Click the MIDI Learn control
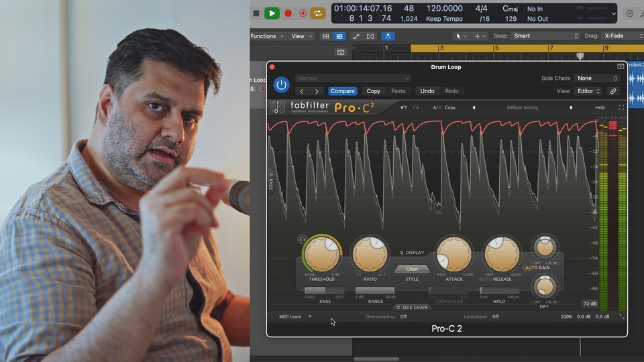The image size is (644, 362). [x=291, y=316]
